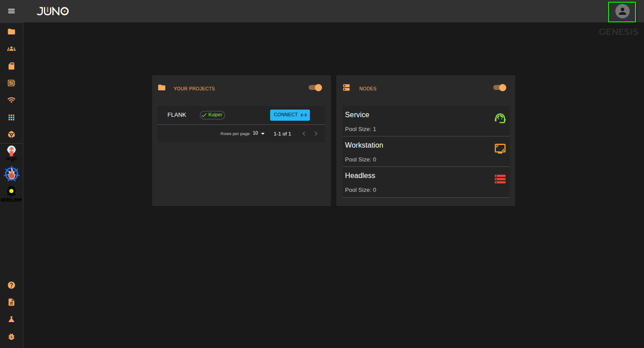Toggle the switch in NODES panel
The image size is (644, 348).
pyautogui.click(x=500, y=88)
